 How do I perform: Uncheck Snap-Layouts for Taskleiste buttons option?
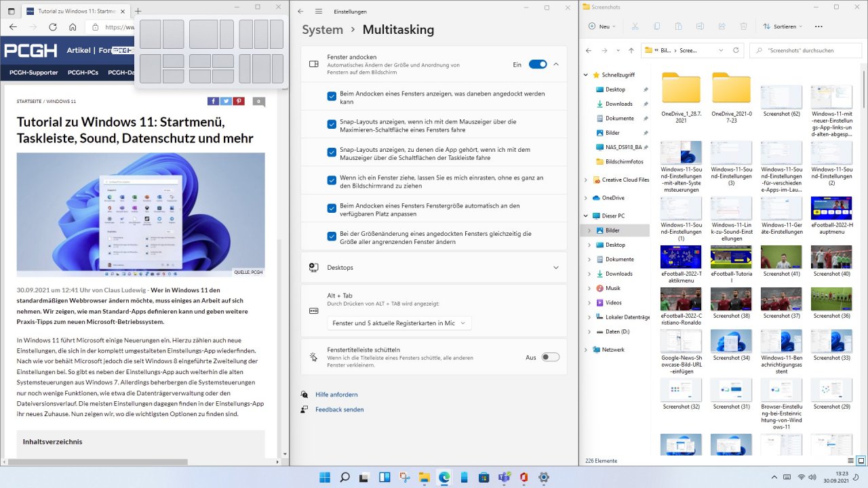pyautogui.click(x=332, y=152)
